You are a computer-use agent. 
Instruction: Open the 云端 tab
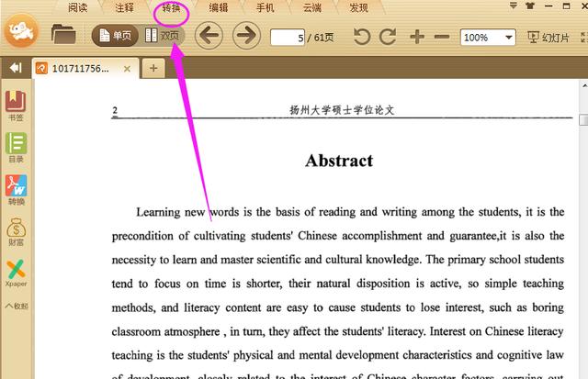pos(312,7)
